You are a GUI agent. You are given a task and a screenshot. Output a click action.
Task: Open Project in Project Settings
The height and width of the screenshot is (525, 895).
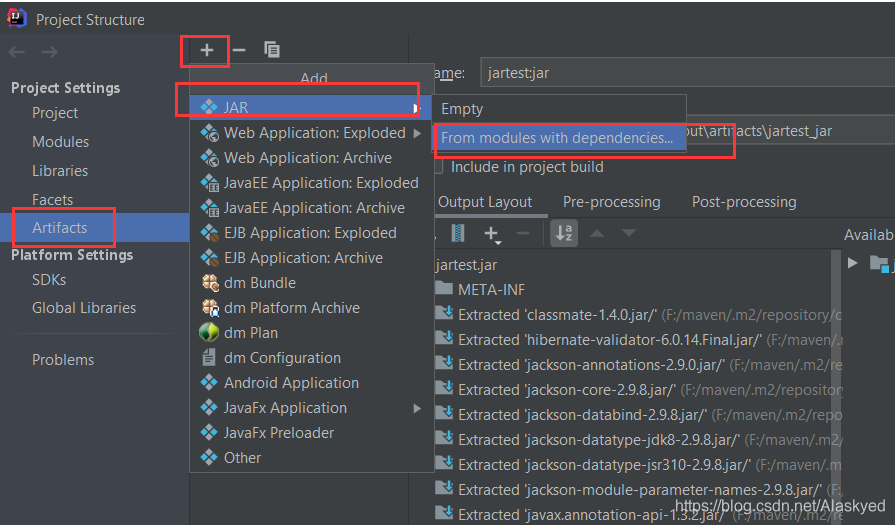pos(55,113)
